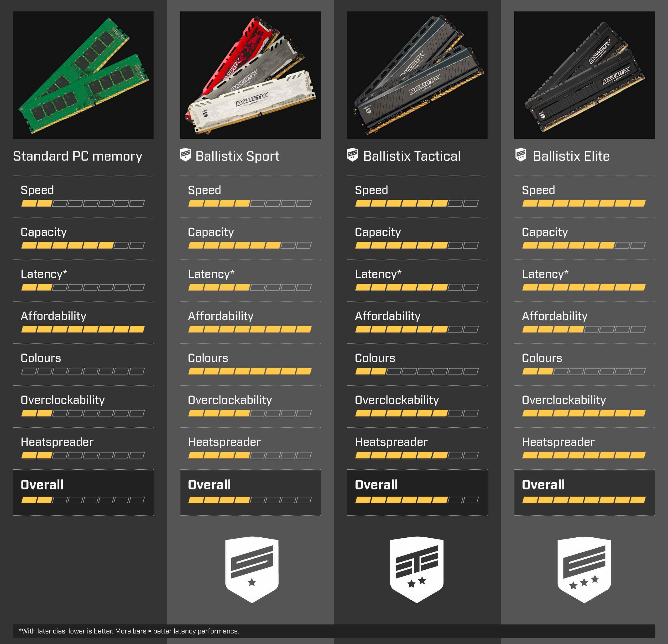This screenshot has width=668, height=644.
Task: Click the large one-star Sport shield badge
Action: tap(252, 570)
